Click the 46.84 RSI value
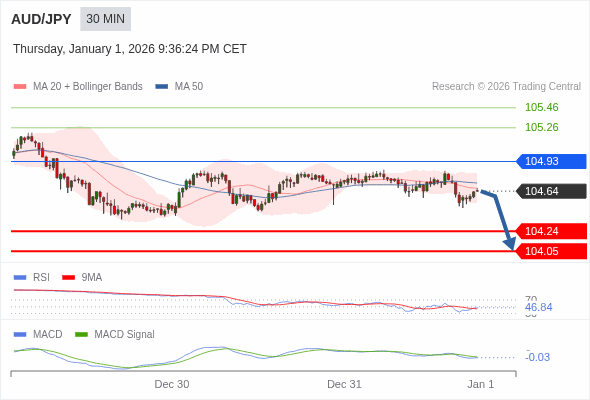 coord(538,307)
